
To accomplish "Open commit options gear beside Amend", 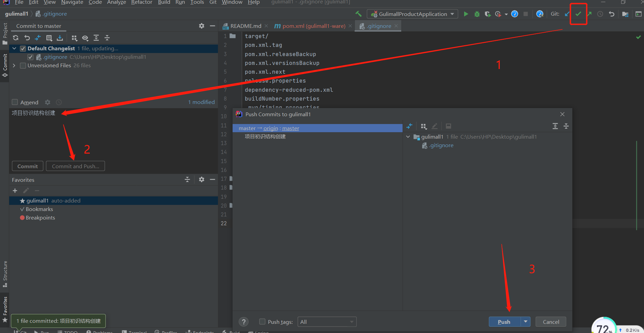I will pyautogui.click(x=48, y=102).
